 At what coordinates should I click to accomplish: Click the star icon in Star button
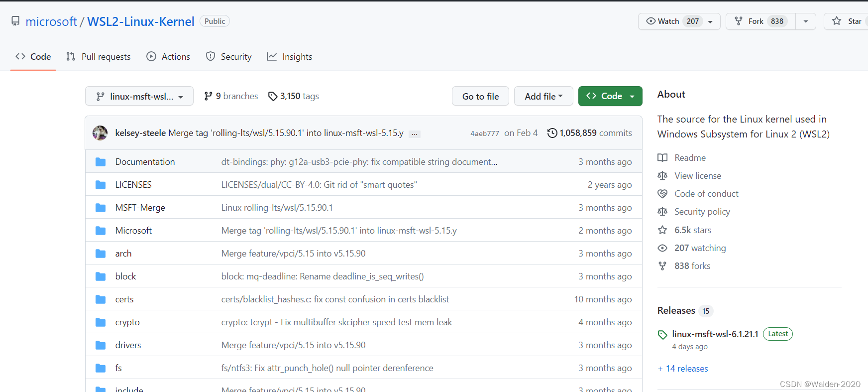(837, 21)
